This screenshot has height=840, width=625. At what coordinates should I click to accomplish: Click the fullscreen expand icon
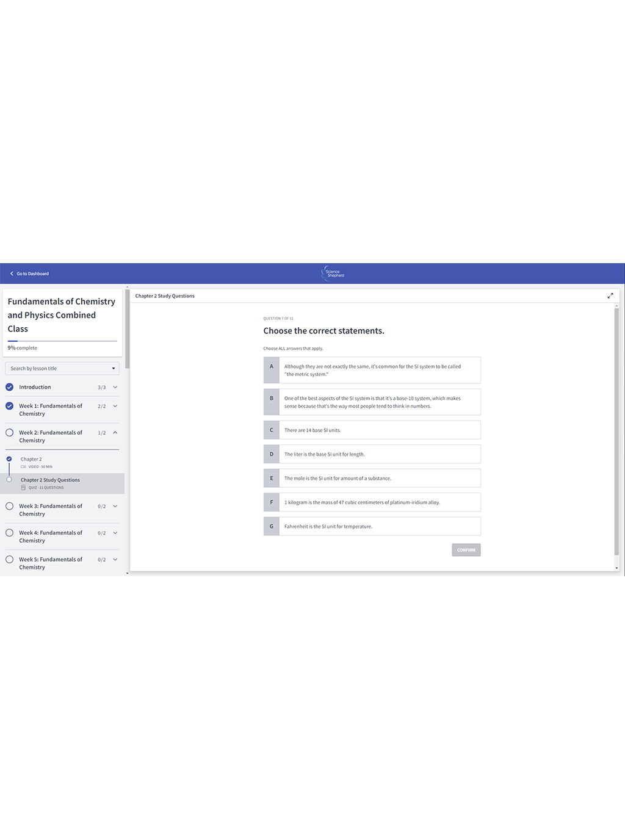[610, 296]
